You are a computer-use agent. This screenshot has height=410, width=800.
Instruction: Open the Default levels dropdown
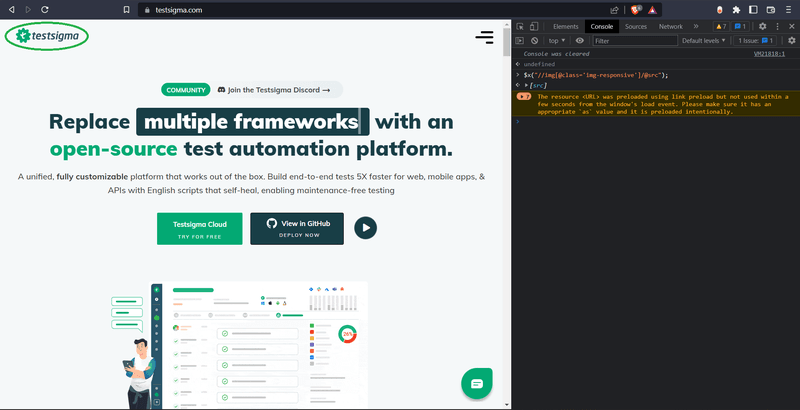tap(703, 40)
